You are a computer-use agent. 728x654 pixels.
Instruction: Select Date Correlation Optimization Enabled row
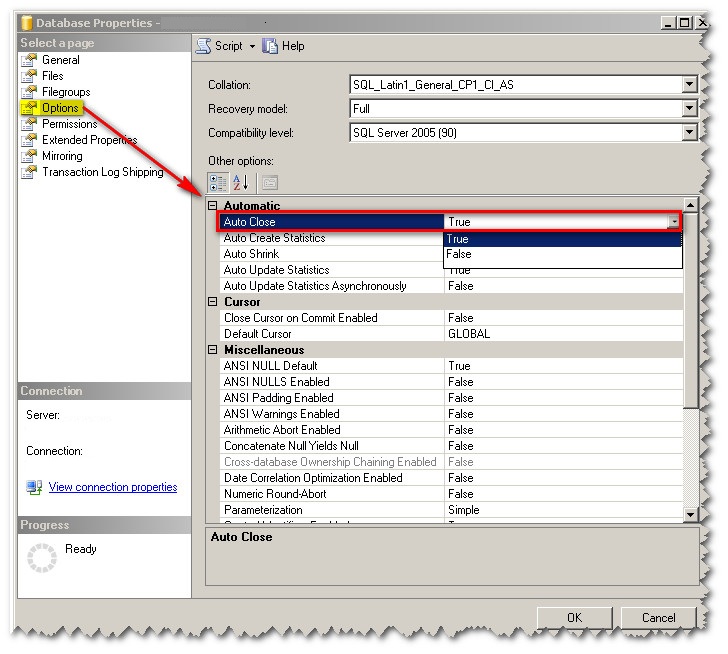pos(451,478)
